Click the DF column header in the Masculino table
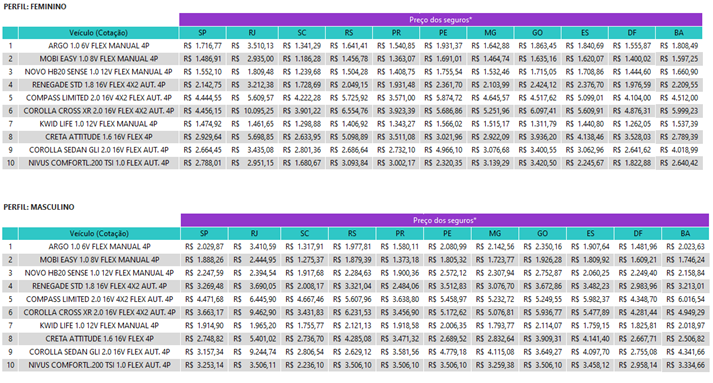 click(638, 233)
